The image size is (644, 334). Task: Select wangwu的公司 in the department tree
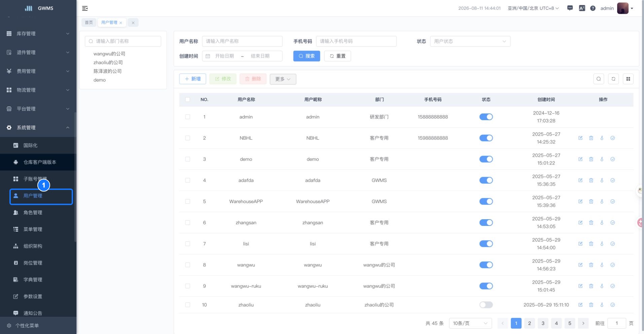pos(109,54)
